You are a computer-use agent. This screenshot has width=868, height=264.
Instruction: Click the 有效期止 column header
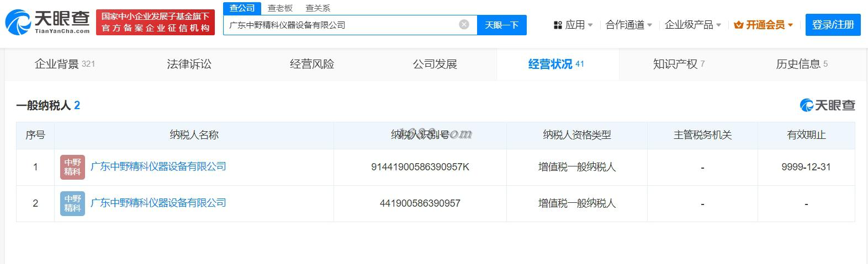click(806, 135)
